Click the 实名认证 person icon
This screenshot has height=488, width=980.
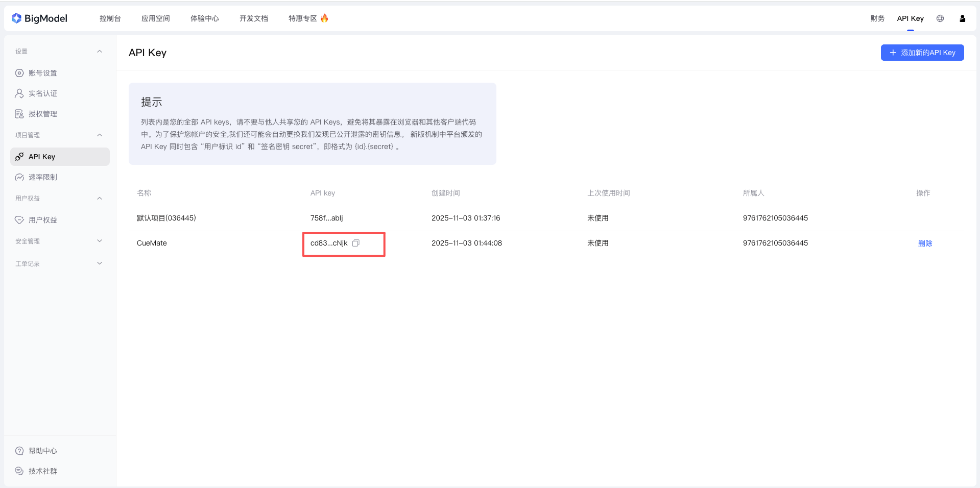pos(19,93)
